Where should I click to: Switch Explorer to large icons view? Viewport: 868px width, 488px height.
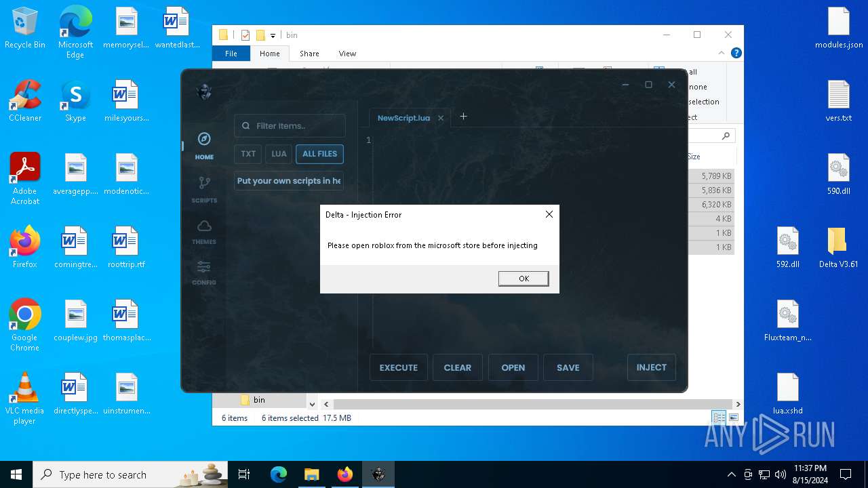733,418
